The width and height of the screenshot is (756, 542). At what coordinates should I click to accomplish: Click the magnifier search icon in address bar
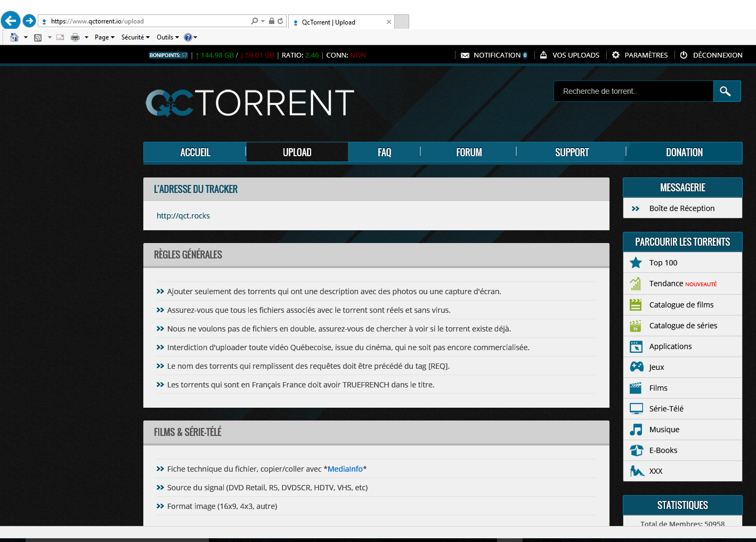(254, 21)
